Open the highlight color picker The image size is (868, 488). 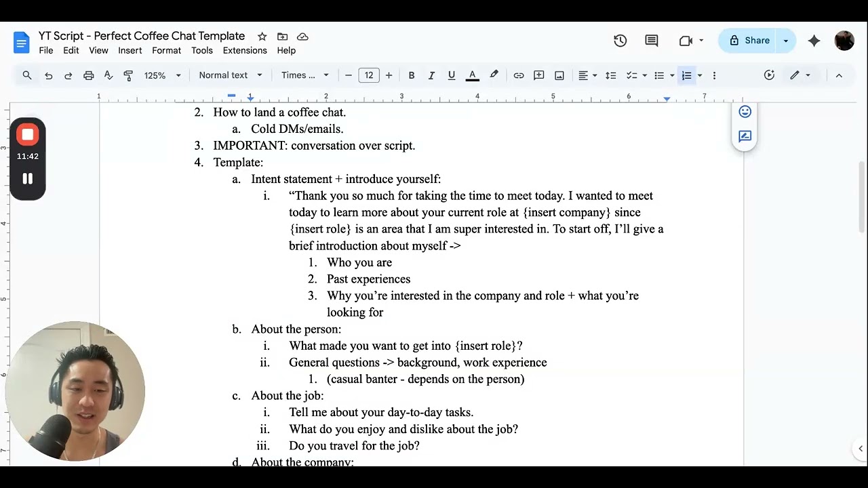tap(494, 75)
